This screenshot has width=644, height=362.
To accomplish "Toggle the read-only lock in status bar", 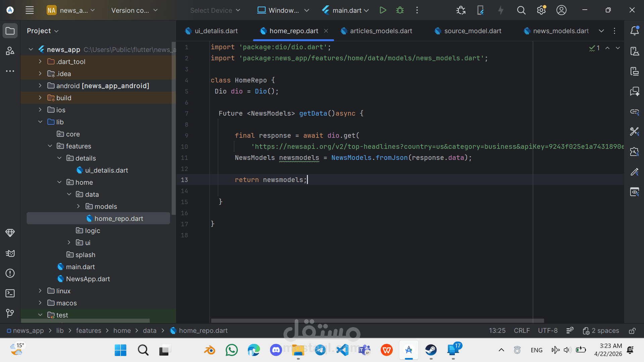I will pos(632,331).
